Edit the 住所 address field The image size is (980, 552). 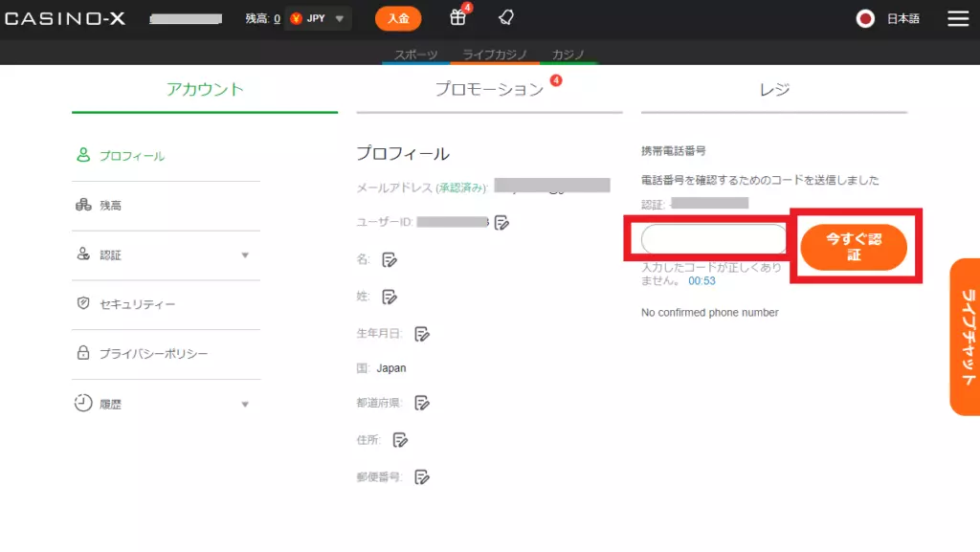pos(401,440)
